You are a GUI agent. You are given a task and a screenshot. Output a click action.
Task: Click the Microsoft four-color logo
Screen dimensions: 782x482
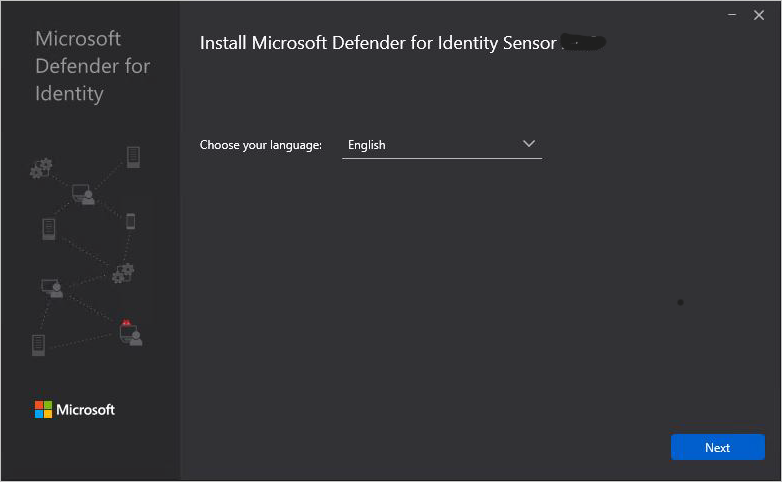(x=43, y=410)
